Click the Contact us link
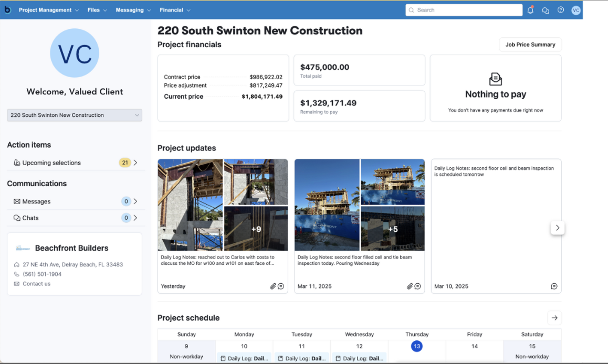608x364 pixels. [36, 284]
